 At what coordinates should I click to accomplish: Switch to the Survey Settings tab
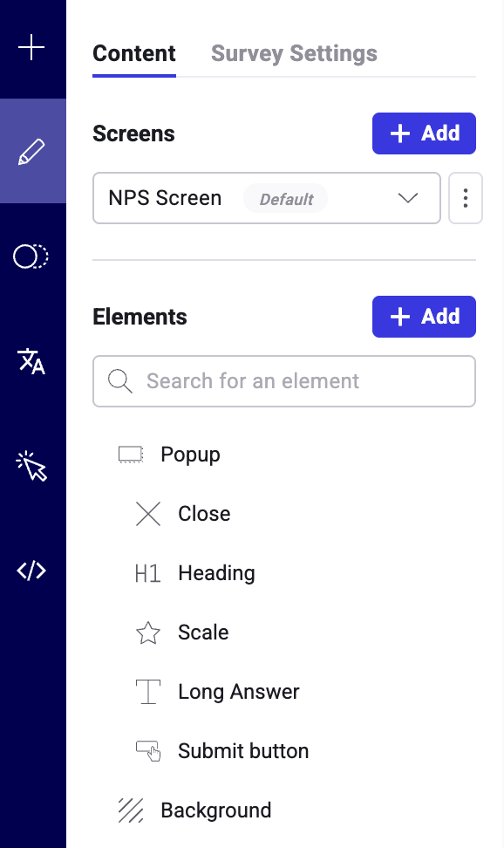(294, 53)
